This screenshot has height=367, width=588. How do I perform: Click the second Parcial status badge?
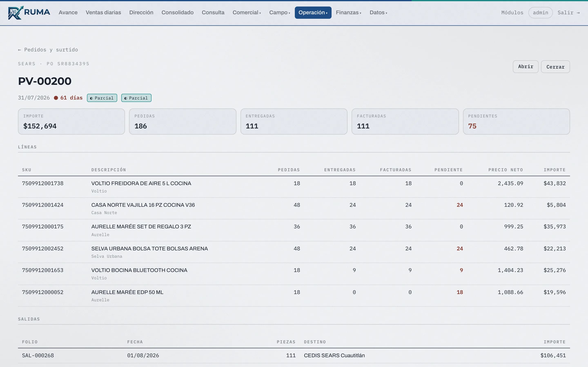pos(136,98)
